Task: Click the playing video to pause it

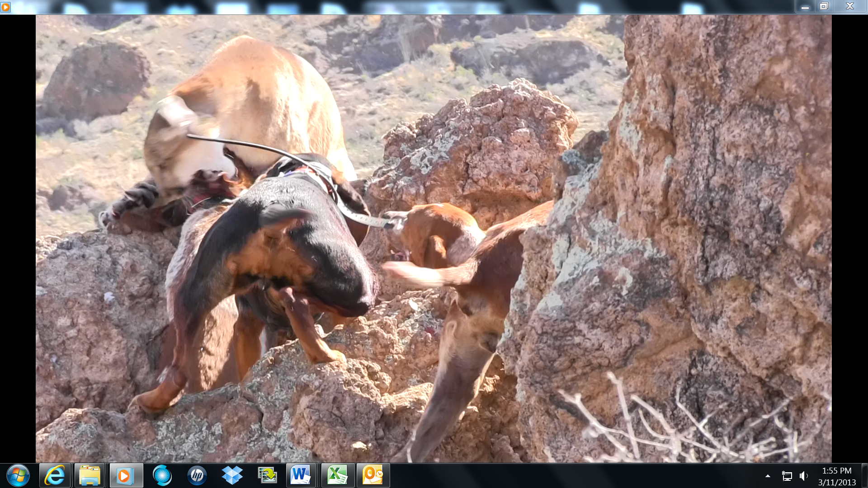Action: tap(433, 239)
